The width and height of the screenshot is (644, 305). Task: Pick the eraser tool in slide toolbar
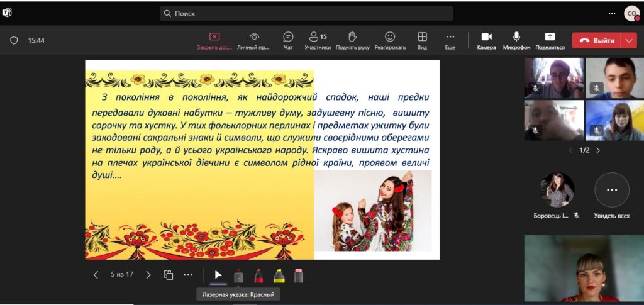pos(298,275)
